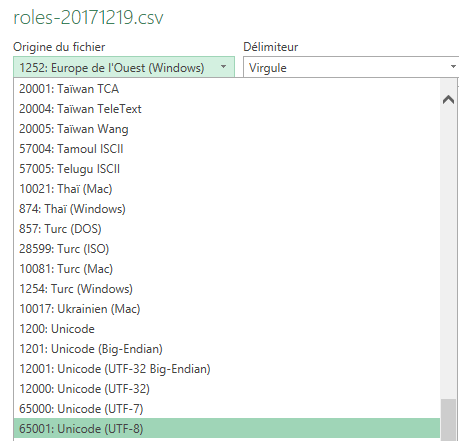
Task: Open the Délimiteur combo box showing Virgule
Action: (351, 67)
